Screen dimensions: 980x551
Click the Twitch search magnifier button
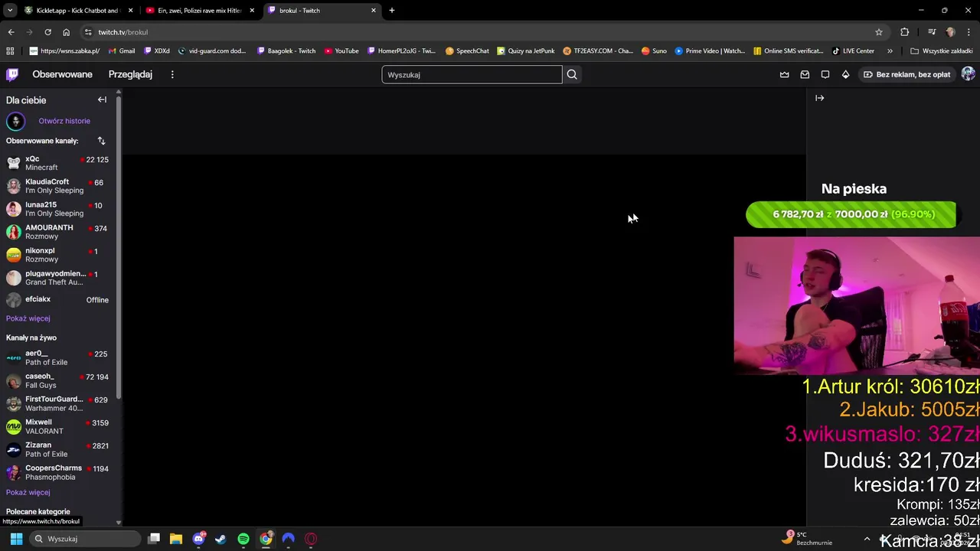point(572,74)
